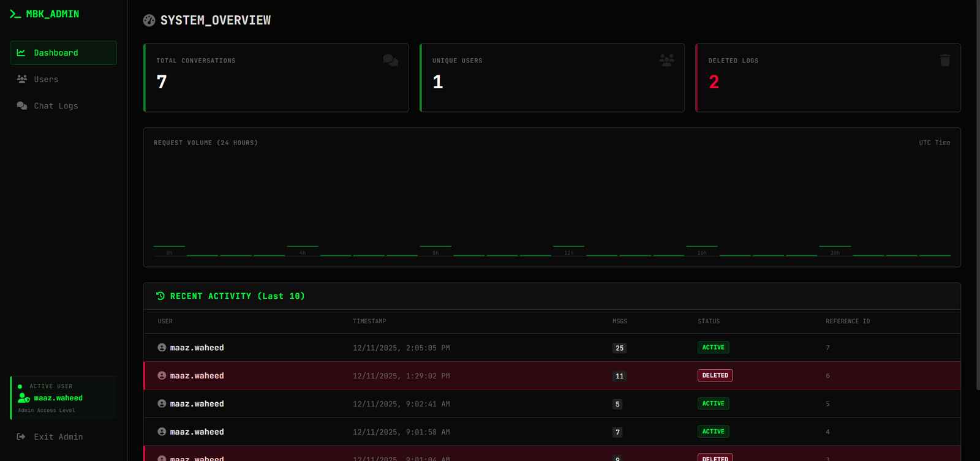
Task: Click the MBK_ADMIN terminal logo icon
Action: point(15,14)
